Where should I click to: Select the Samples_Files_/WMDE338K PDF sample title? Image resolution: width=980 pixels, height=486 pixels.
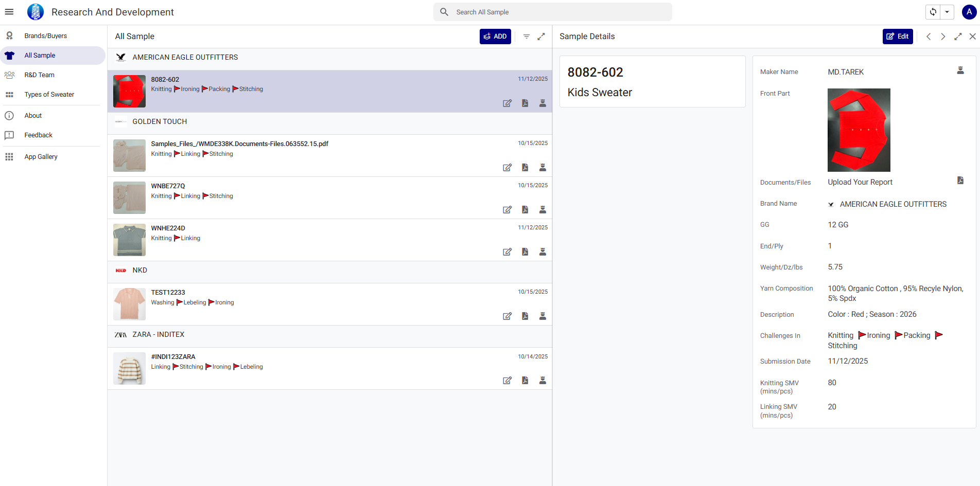pos(240,143)
